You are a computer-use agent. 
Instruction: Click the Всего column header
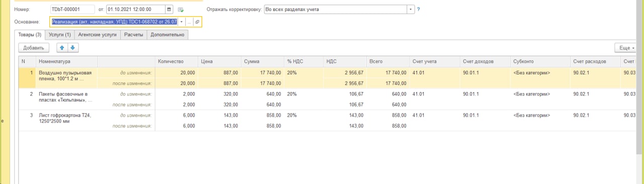pos(388,61)
